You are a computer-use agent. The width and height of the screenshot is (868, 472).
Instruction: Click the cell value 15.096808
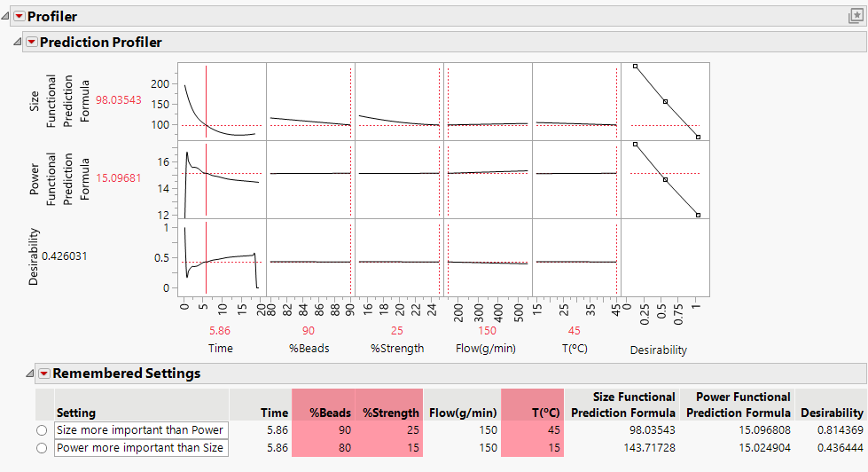coord(764,430)
